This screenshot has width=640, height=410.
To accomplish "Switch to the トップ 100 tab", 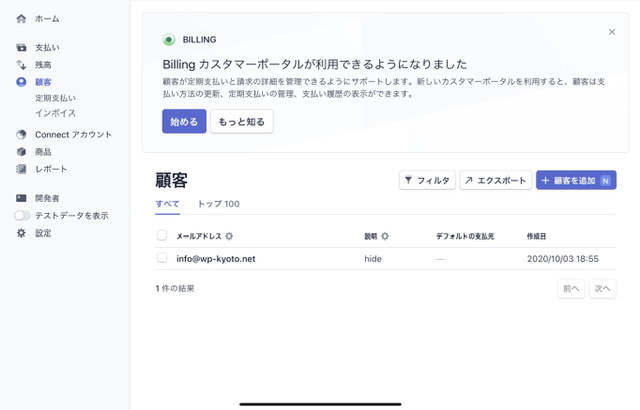I will (x=218, y=204).
